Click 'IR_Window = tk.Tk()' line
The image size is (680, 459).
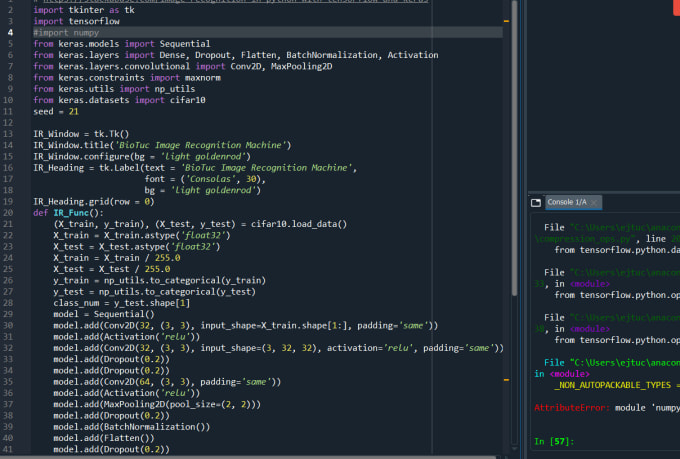81,134
